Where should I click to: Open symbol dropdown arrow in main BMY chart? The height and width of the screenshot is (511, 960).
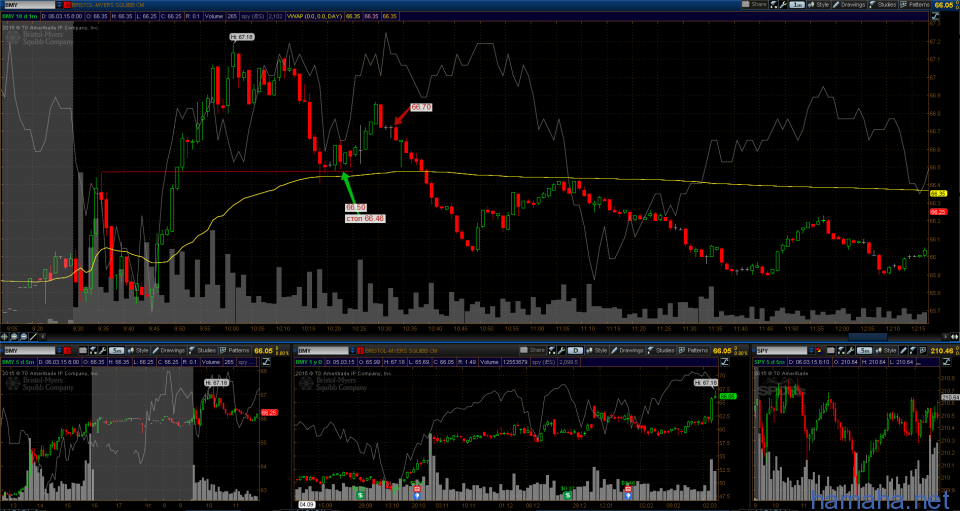click(59, 4)
